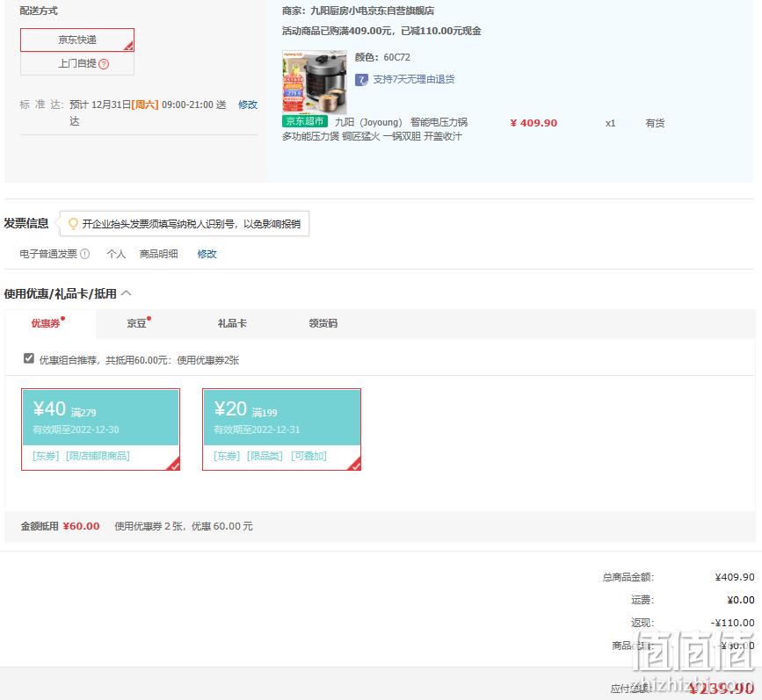Click merchant name 九阳厨房小电京东自营旗舰店

(373, 11)
